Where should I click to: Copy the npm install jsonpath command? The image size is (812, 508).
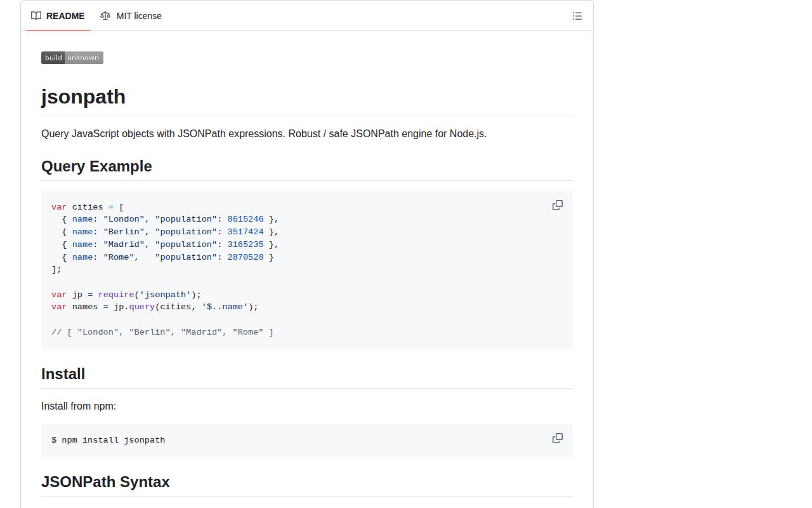(558, 438)
